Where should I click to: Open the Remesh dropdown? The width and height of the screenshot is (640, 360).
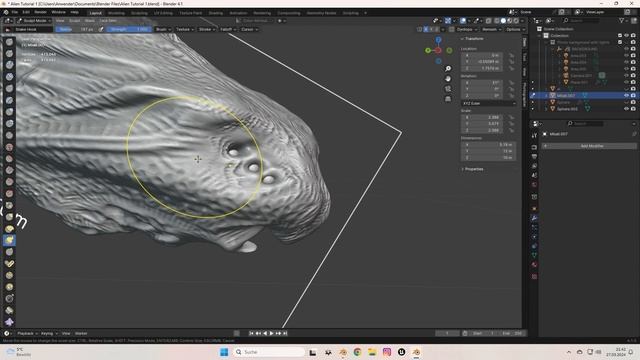(491, 29)
